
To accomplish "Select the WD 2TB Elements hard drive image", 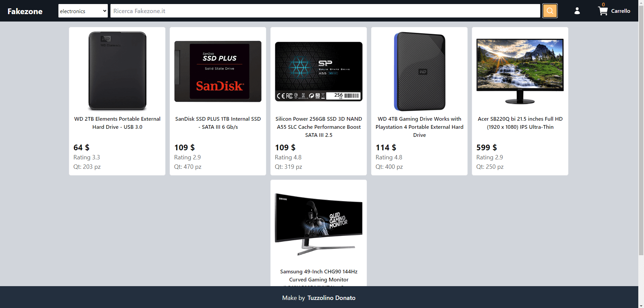I will click(117, 71).
